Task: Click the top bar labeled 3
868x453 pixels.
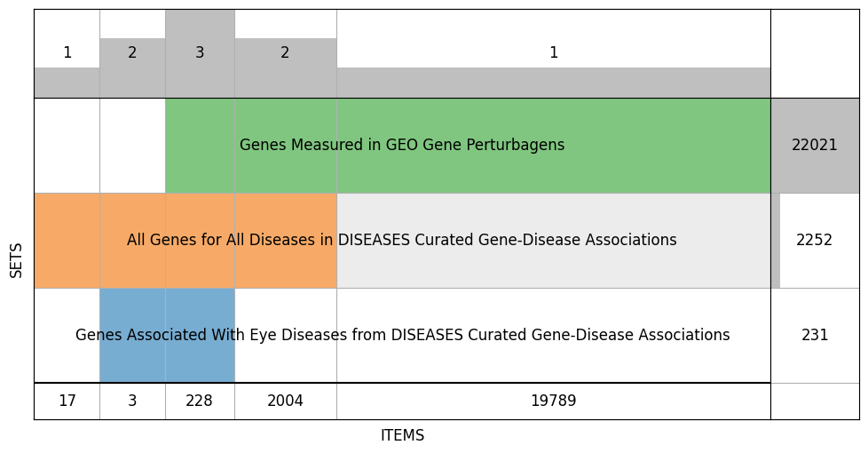Action: point(199,53)
